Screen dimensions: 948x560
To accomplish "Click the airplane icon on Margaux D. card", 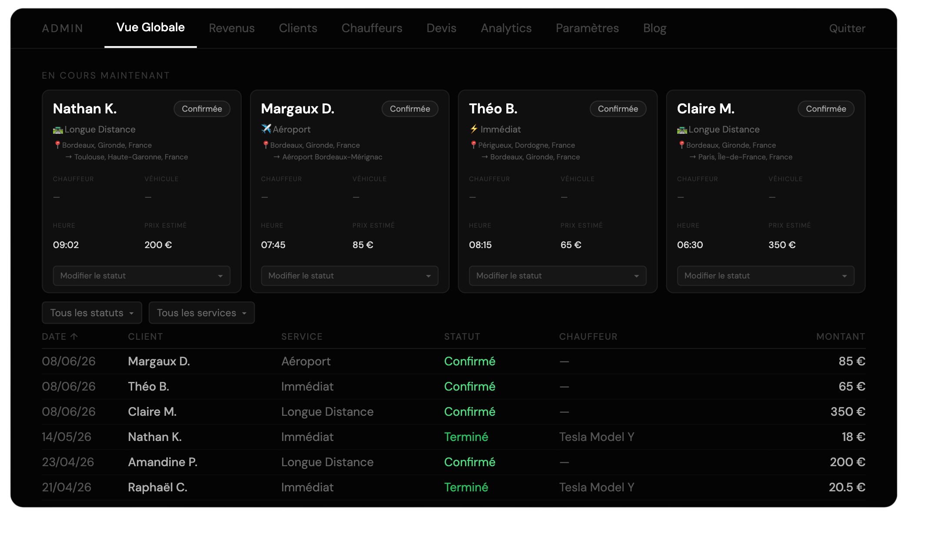I will click(x=266, y=129).
